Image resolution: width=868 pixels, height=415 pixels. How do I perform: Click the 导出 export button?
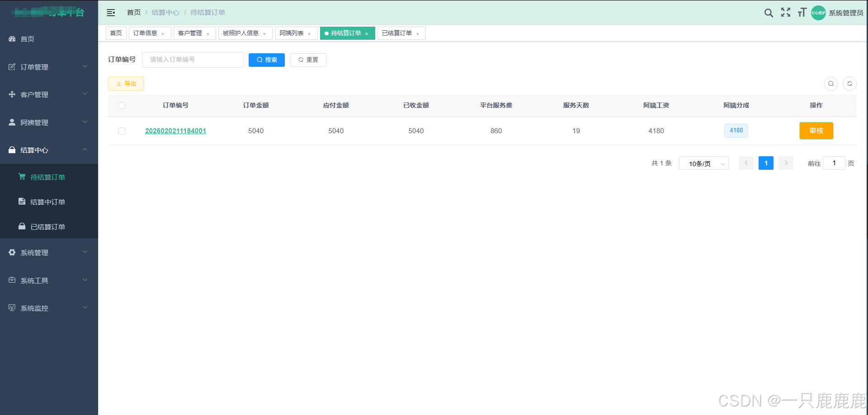pyautogui.click(x=126, y=84)
